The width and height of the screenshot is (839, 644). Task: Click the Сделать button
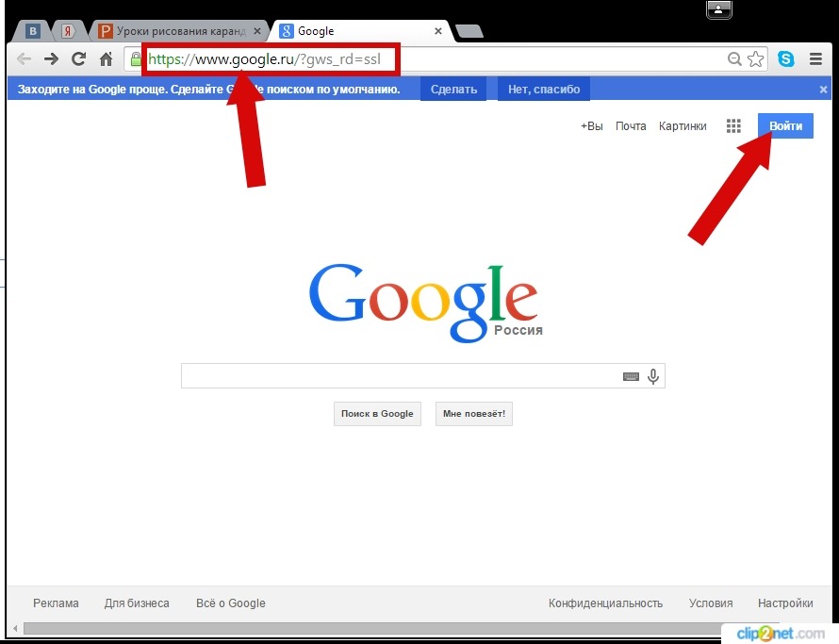click(453, 90)
